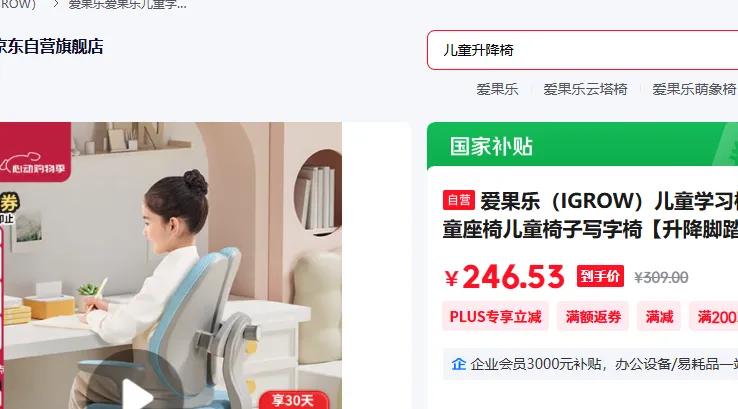Click the 到手价 price tag badge

[x=600, y=276]
